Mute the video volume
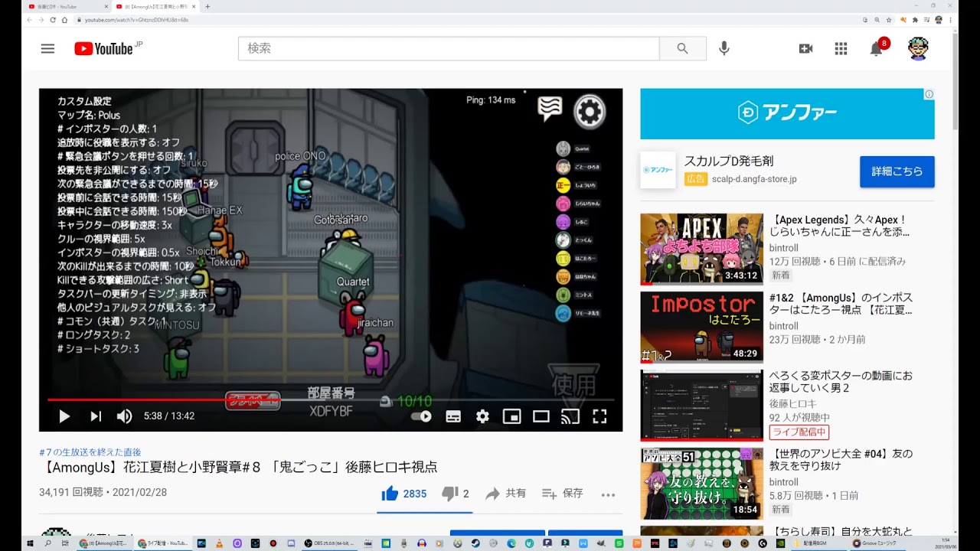 pyautogui.click(x=124, y=416)
